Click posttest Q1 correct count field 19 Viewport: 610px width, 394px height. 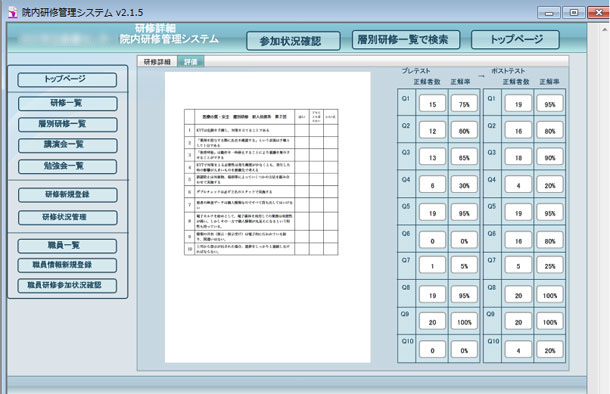[518, 104]
